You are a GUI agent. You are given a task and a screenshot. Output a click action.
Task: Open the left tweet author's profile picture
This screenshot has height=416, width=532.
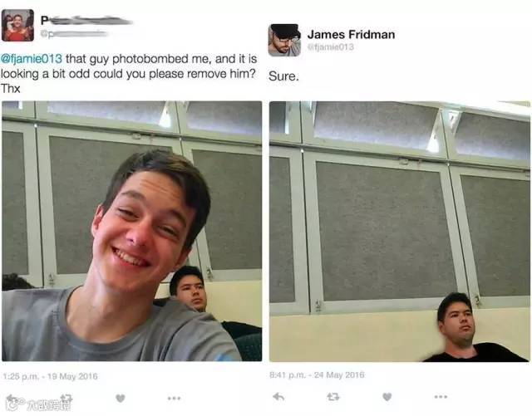pos(17,26)
